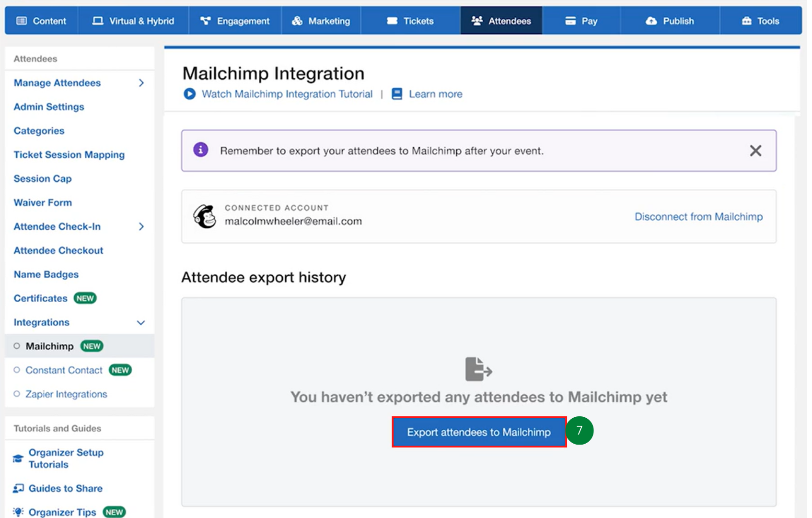The image size is (812, 518).
Task: Click the Tickets ticket icon
Action: click(392, 21)
